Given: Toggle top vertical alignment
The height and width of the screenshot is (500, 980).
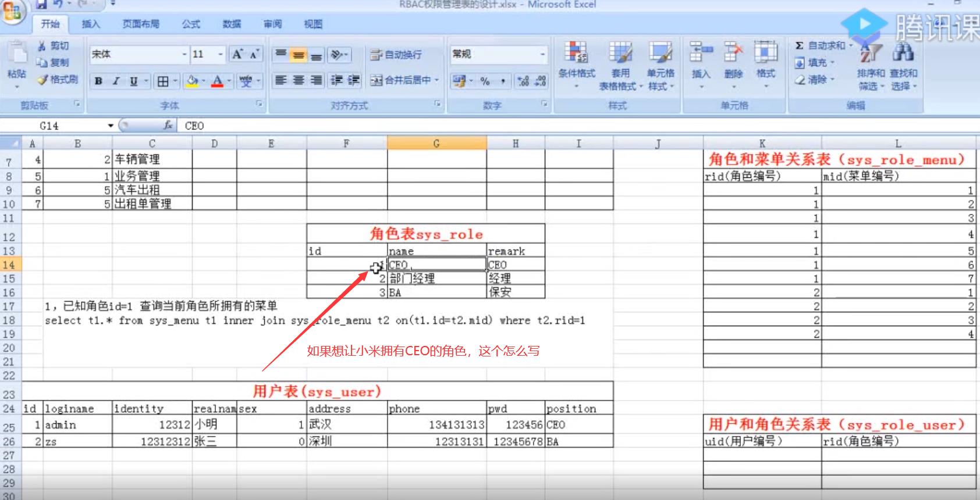Looking at the screenshot, I should click(x=281, y=55).
